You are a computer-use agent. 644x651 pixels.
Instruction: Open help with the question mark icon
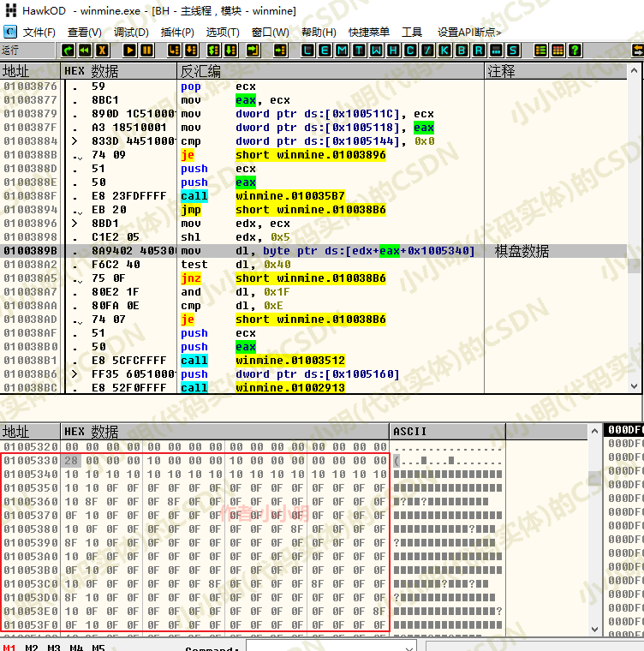(x=575, y=51)
